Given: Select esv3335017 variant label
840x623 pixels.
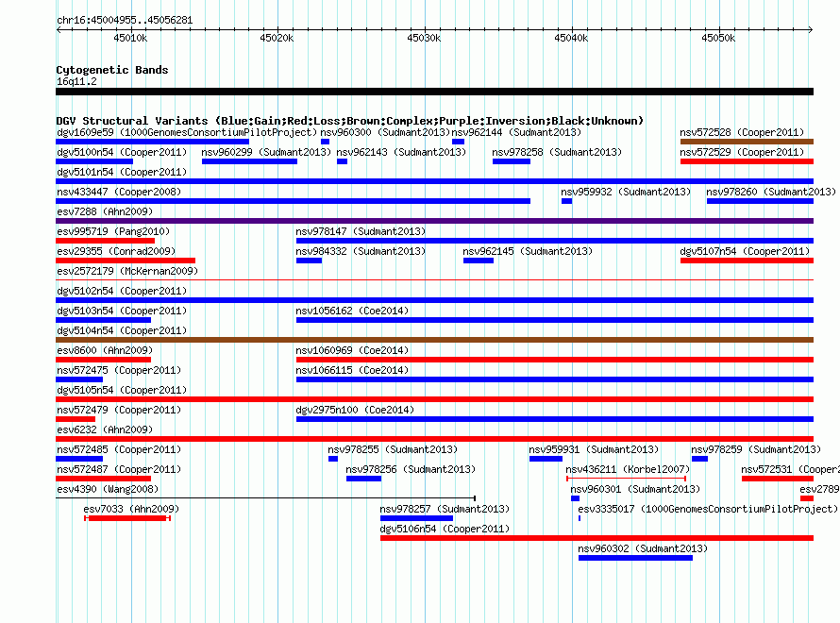Looking at the screenshot, I should (x=708, y=509).
